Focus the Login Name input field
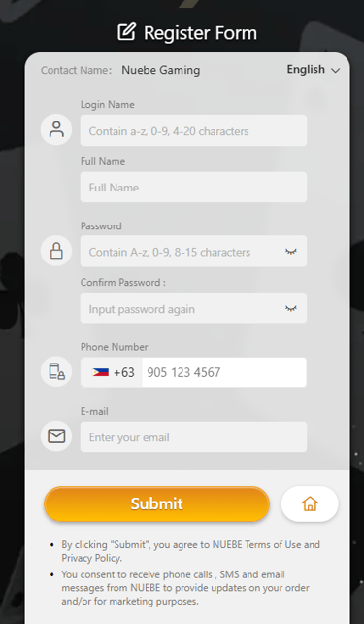The image size is (364, 624). point(193,130)
